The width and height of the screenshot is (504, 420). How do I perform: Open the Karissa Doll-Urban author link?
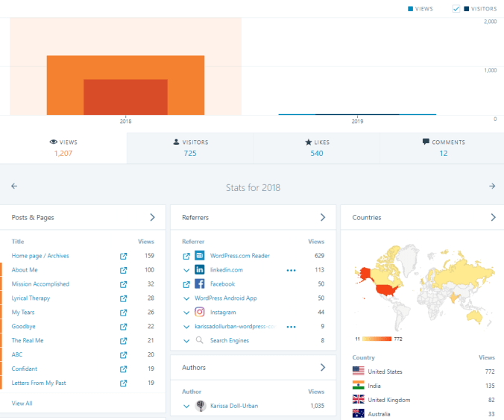point(234,406)
